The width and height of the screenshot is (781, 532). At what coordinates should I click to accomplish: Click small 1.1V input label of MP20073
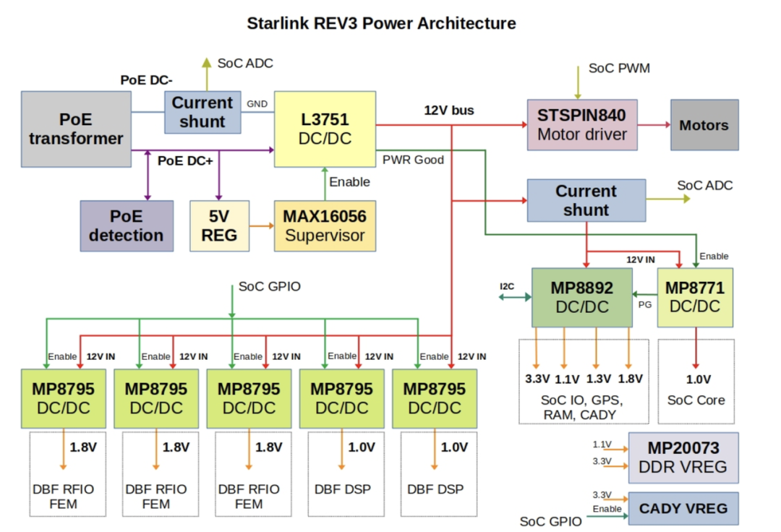602,445
